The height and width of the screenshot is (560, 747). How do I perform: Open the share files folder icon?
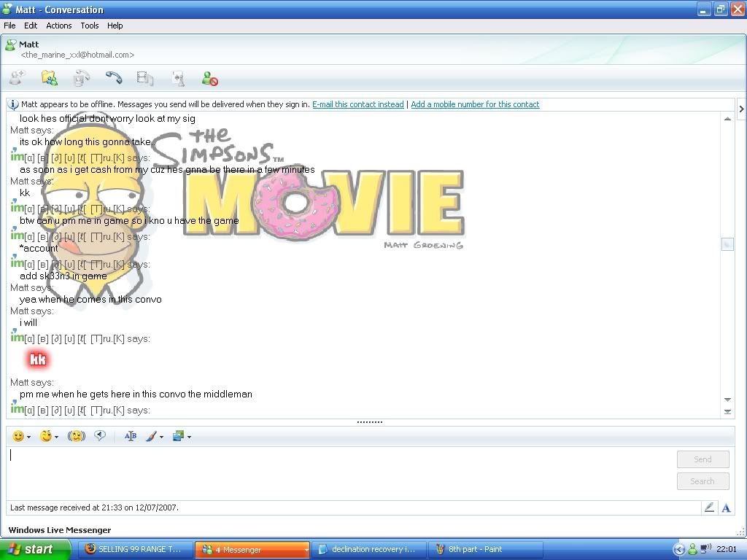tap(49, 78)
